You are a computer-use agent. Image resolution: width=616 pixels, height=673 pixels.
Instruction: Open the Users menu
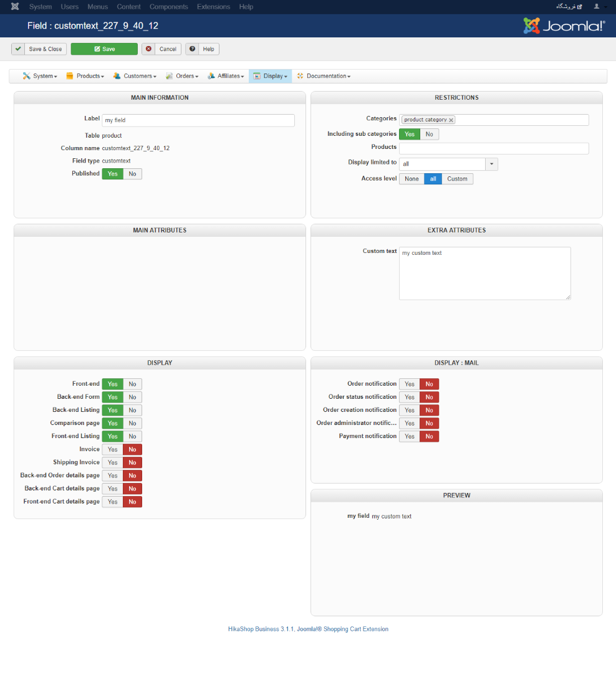click(x=70, y=7)
